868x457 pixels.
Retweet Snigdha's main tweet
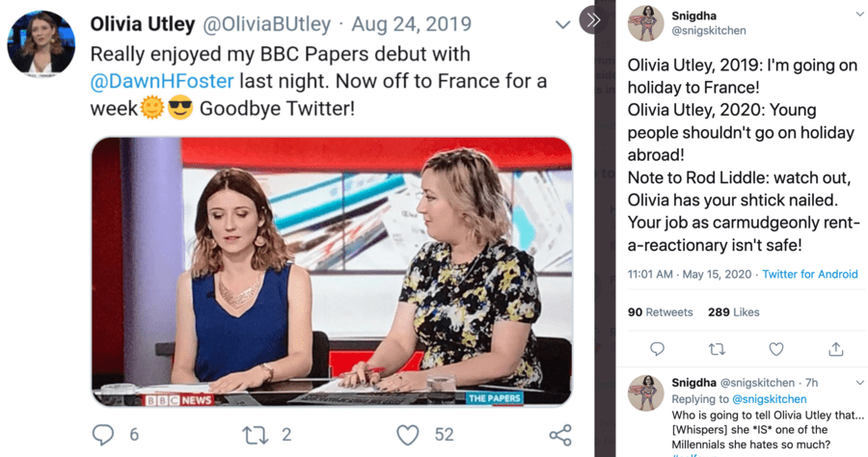pyautogui.click(x=717, y=349)
